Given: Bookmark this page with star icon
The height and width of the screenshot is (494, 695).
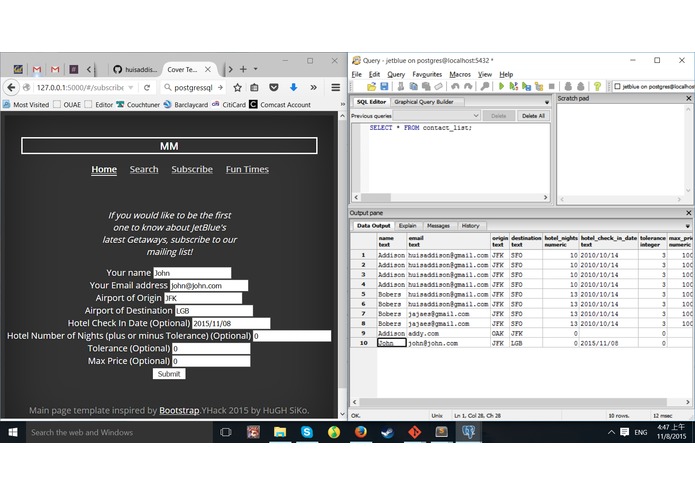Looking at the screenshot, I should [238, 88].
